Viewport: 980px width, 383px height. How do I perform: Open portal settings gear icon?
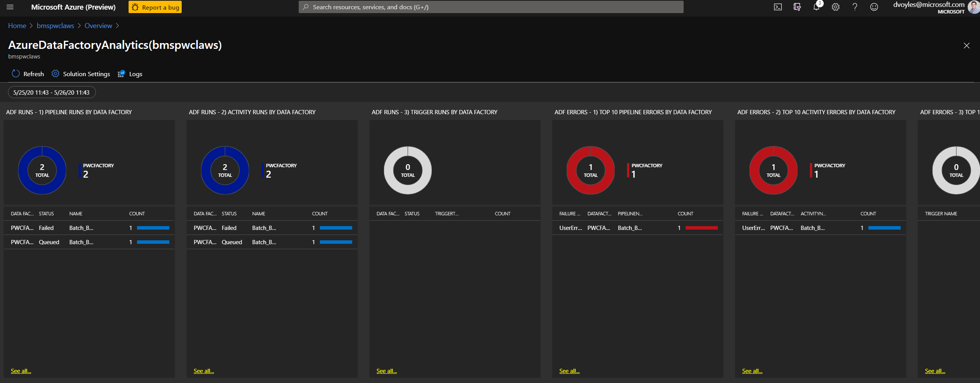click(x=836, y=7)
